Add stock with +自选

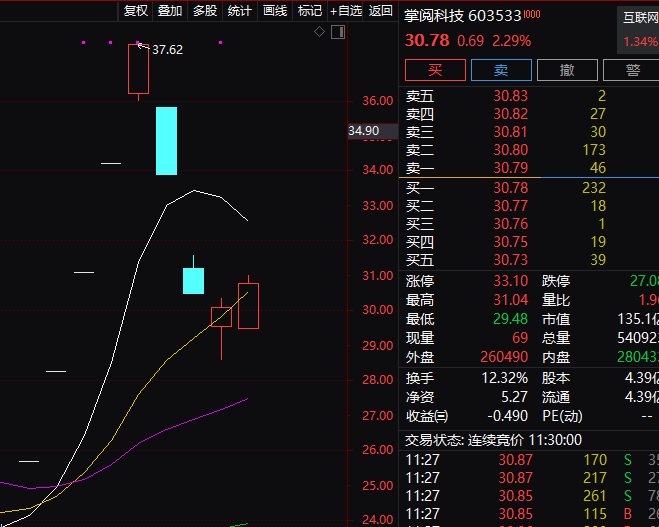coord(345,11)
